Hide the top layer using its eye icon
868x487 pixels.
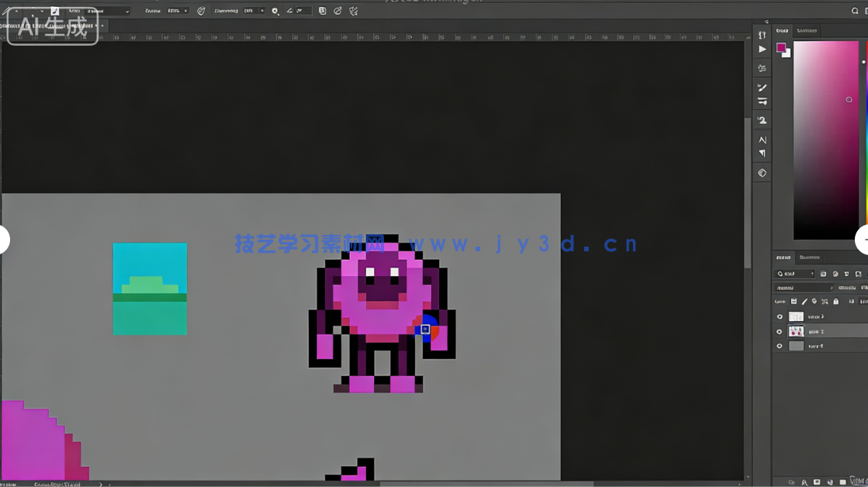click(780, 316)
